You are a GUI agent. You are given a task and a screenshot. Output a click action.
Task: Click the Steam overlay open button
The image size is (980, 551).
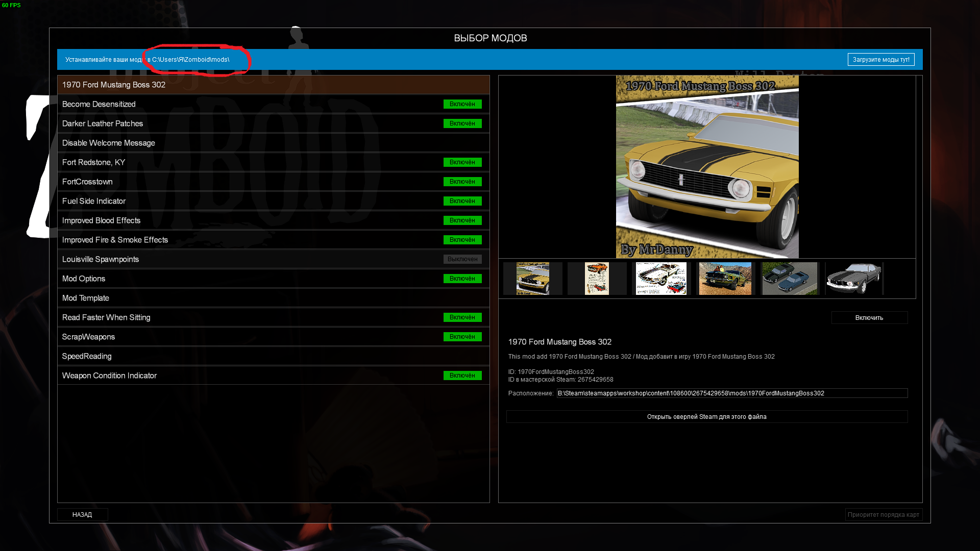click(x=706, y=417)
